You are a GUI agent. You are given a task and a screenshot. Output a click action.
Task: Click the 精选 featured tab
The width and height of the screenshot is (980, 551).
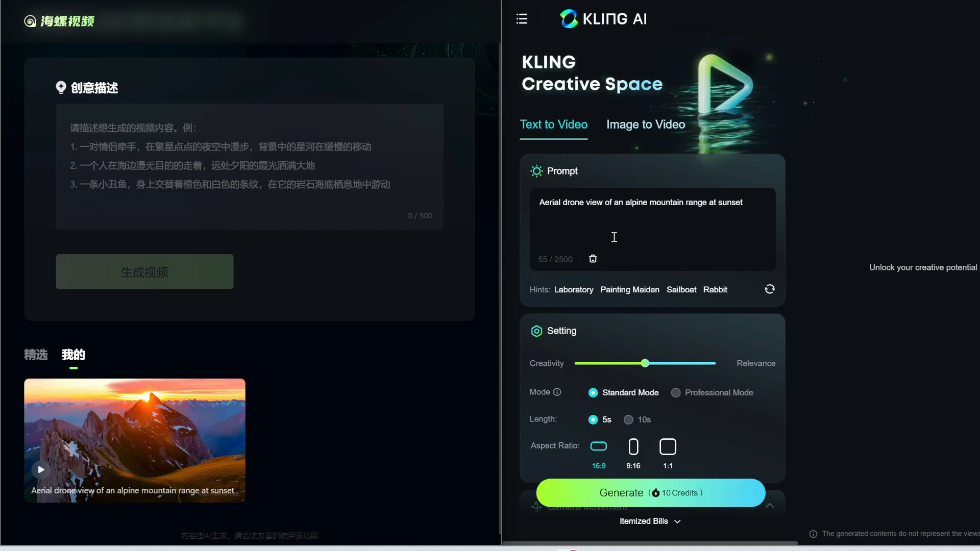36,355
